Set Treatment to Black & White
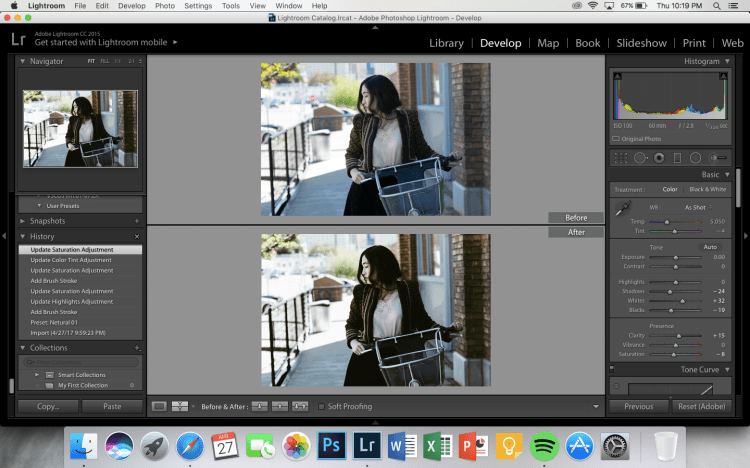 [x=707, y=189]
